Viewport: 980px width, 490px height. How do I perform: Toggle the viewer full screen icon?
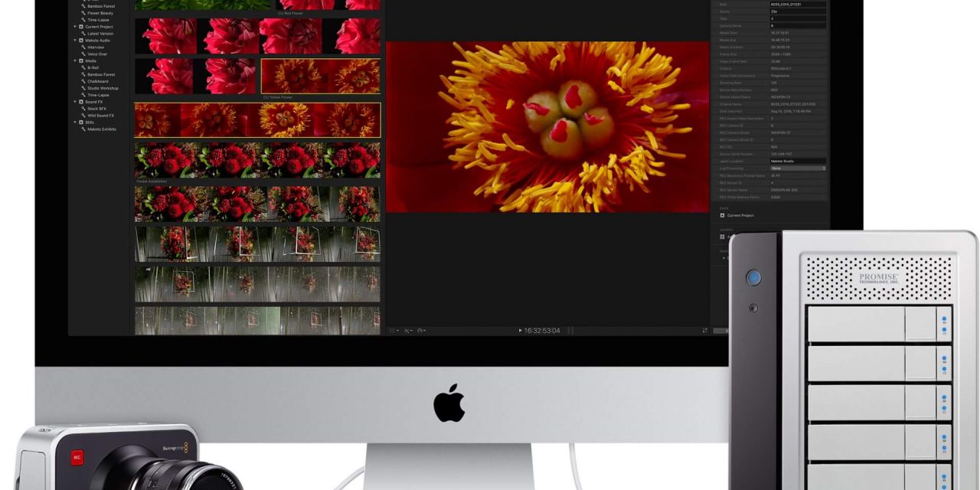(x=704, y=331)
